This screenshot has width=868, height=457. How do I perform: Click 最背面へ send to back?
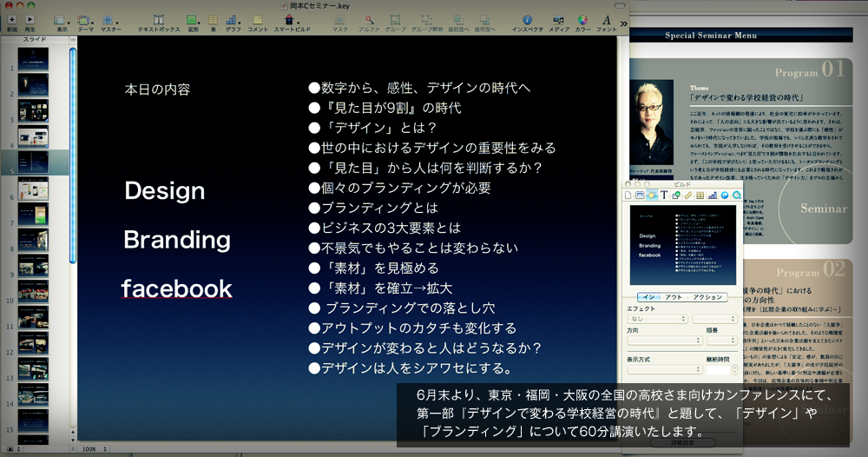(x=484, y=23)
